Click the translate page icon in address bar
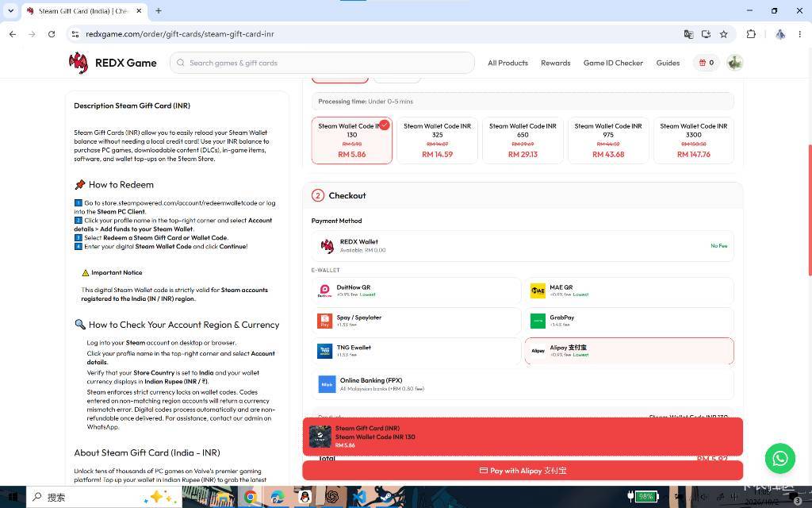 (688, 34)
